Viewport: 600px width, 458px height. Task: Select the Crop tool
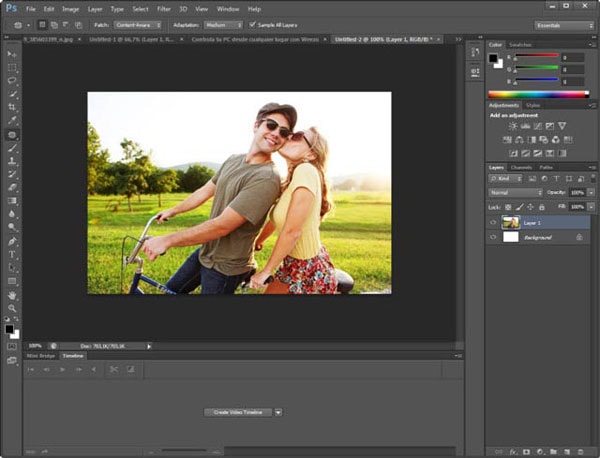click(x=12, y=107)
